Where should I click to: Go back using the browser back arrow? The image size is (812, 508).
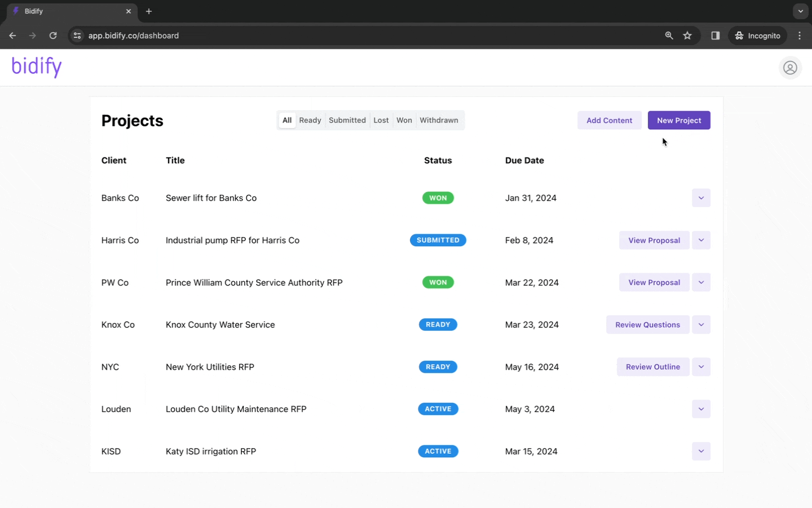12,36
